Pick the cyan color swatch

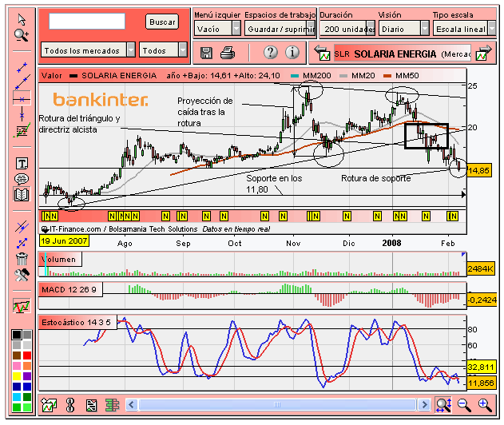point(17,397)
